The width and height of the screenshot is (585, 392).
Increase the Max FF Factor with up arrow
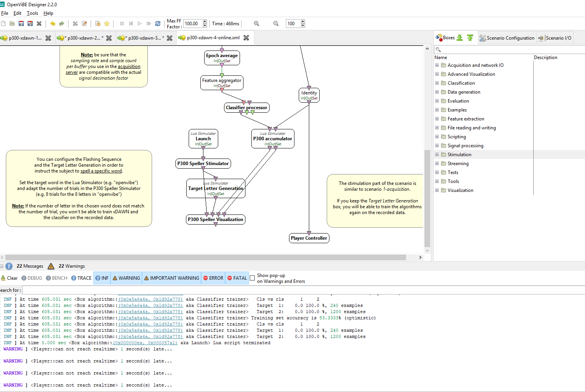(x=205, y=21)
